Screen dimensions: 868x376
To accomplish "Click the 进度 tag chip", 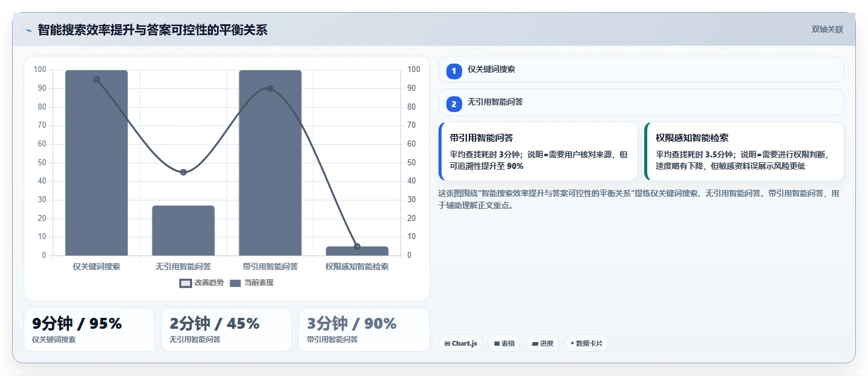I will click(x=543, y=343).
